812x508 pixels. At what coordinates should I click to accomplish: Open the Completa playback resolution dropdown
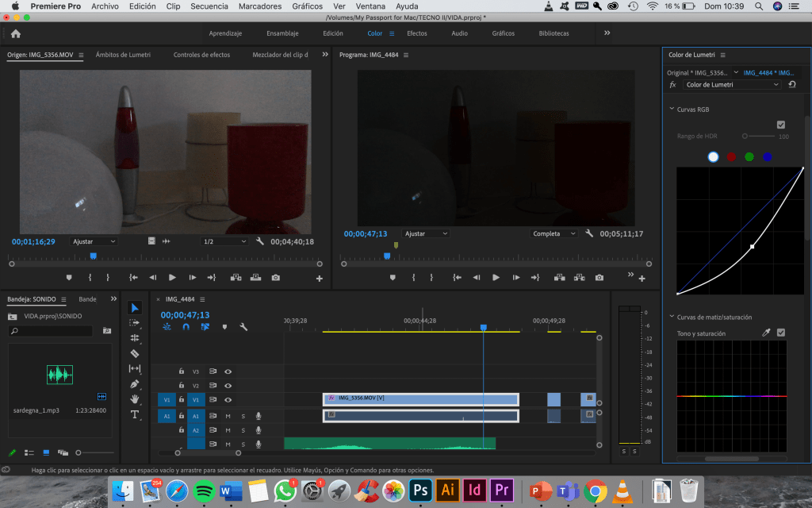pyautogui.click(x=553, y=234)
